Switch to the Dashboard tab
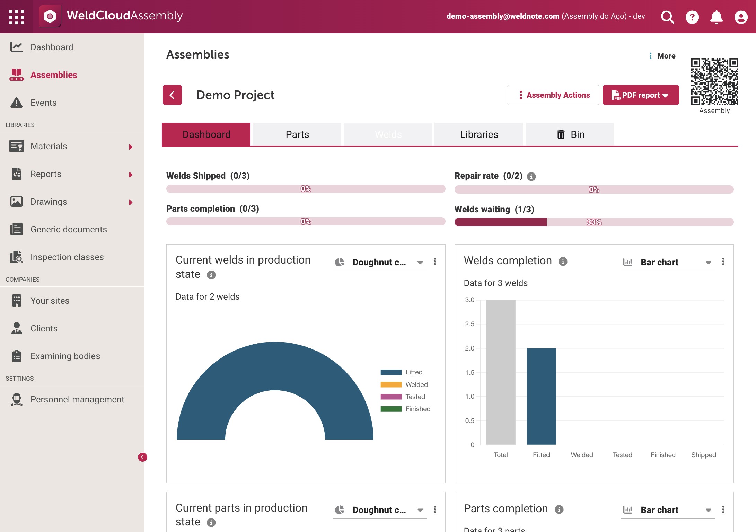Screen dimensions: 756x532 pos(206,134)
